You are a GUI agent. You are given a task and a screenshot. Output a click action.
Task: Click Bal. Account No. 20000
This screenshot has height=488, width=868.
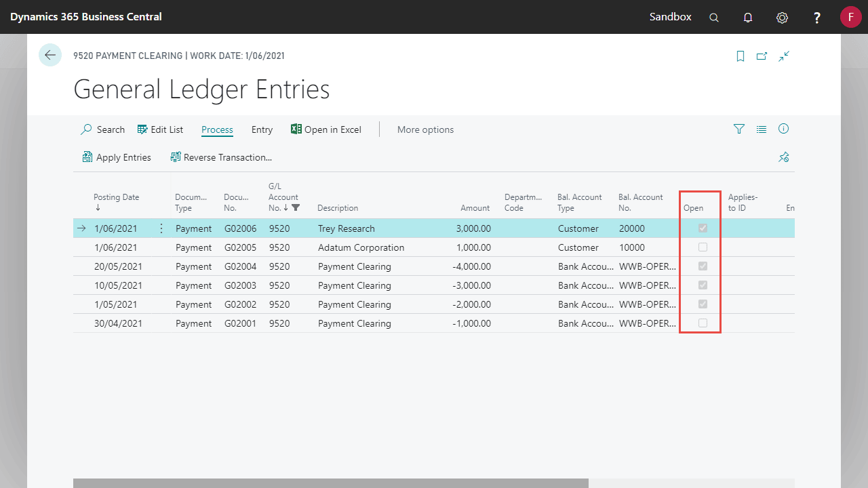click(x=632, y=228)
